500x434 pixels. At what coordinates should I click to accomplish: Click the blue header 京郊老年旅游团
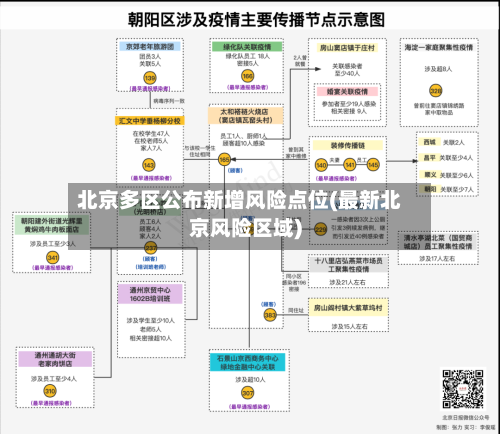coord(150,46)
